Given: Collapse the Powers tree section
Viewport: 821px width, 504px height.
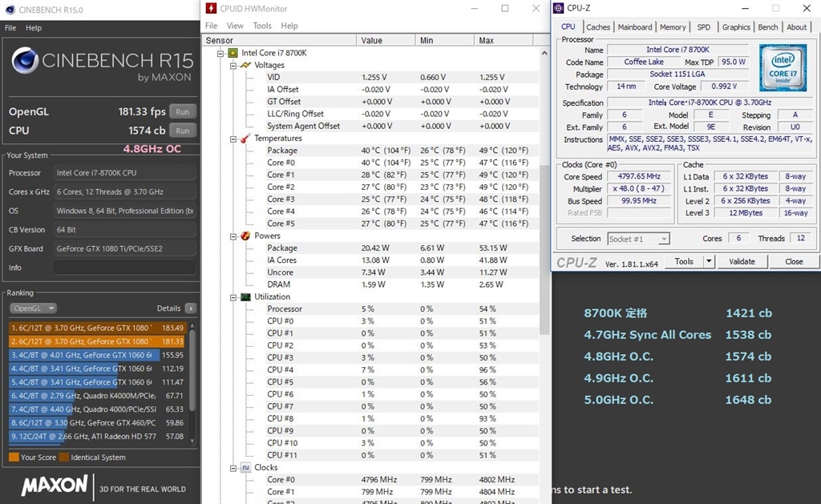Looking at the screenshot, I should (233, 236).
